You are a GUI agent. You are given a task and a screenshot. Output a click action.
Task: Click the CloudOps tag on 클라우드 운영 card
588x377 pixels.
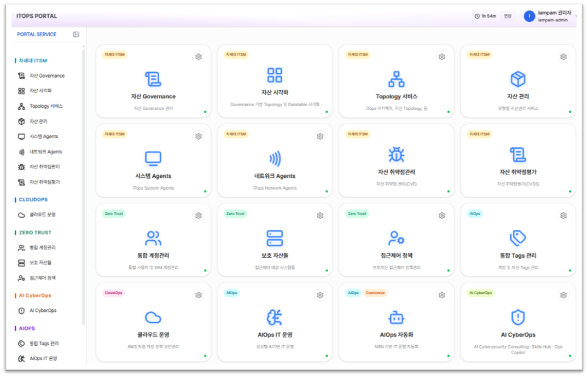[114, 293]
